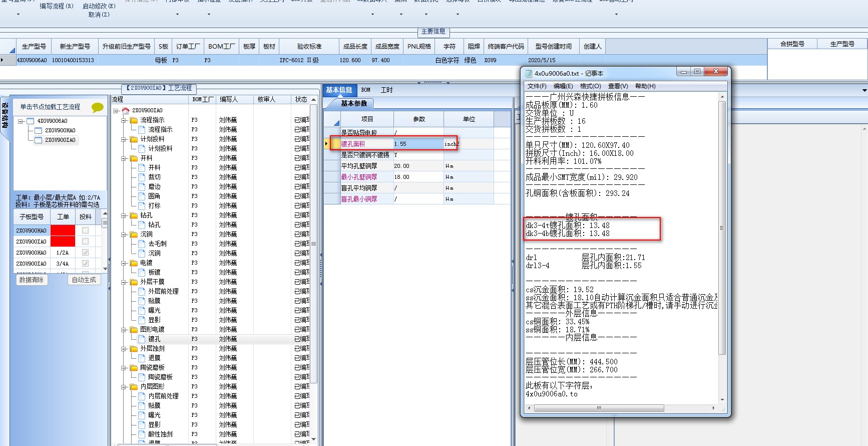Click the 图形电镀 folder icon
This screenshot has height=446, width=868.
tap(134, 329)
